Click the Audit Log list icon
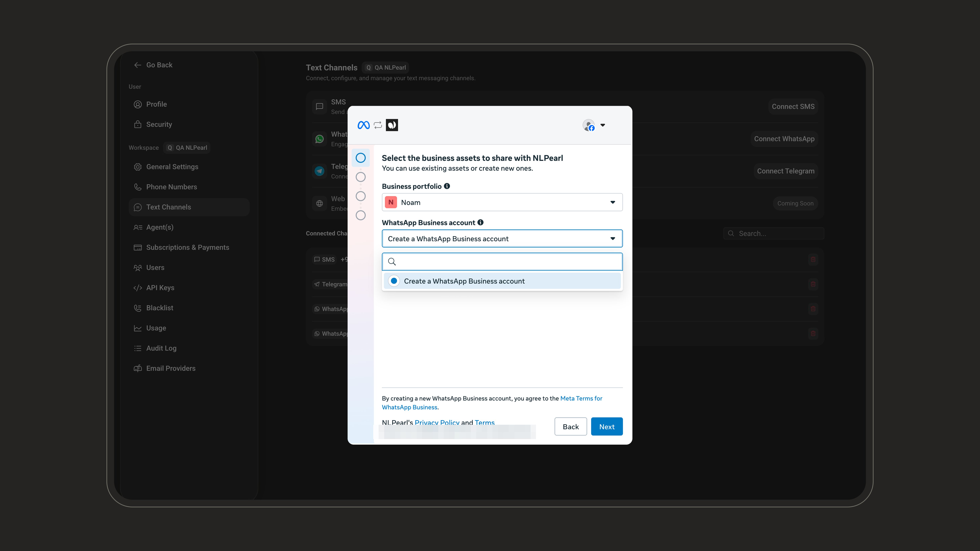 (138, 348)
